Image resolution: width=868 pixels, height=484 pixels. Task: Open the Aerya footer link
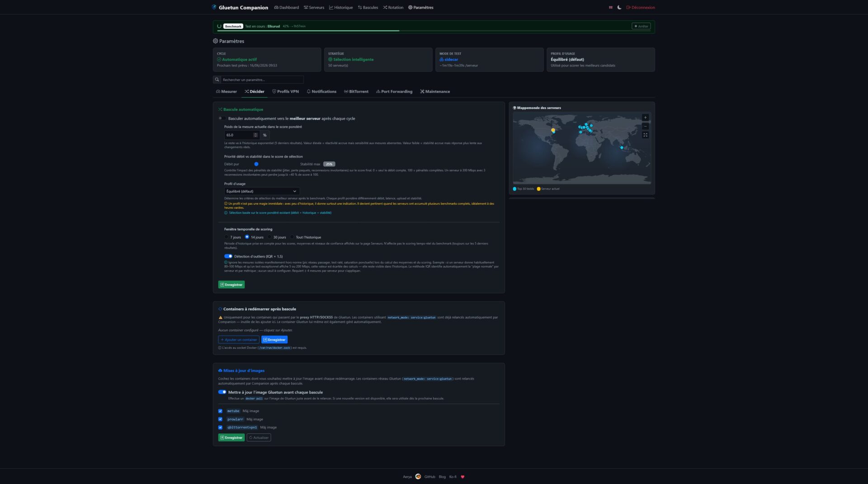click(407, 477)
